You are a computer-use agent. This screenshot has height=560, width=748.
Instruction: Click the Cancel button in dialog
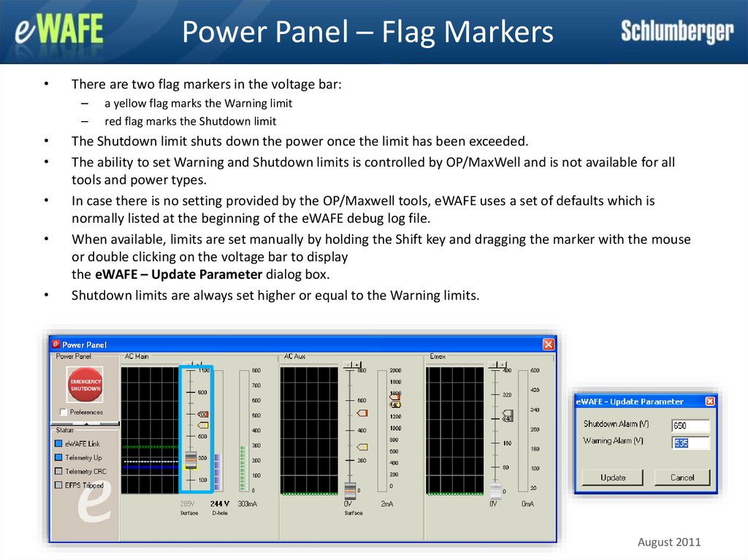(x=682, y=477)
